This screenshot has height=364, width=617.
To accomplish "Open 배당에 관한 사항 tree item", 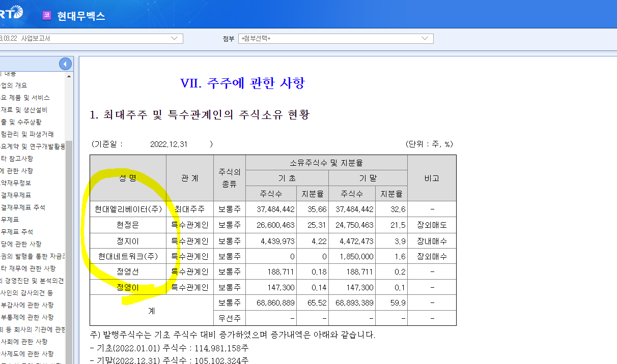I will pos(21,244).
